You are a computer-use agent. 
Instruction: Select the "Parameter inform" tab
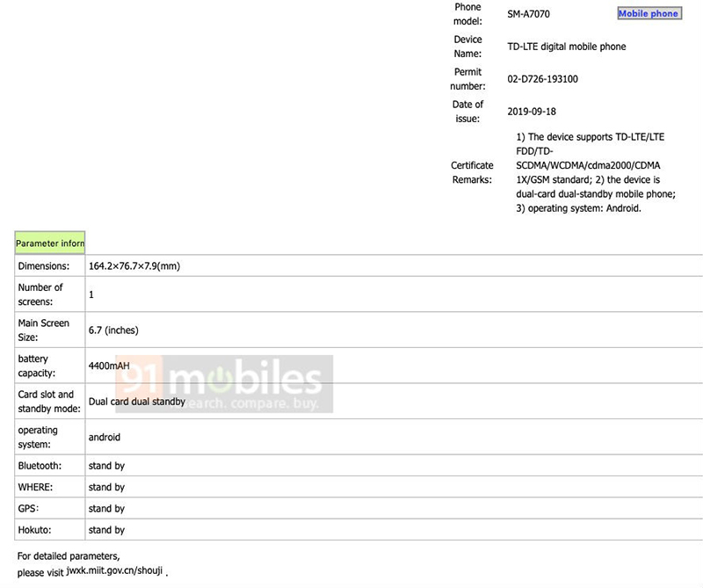(50, 243)
